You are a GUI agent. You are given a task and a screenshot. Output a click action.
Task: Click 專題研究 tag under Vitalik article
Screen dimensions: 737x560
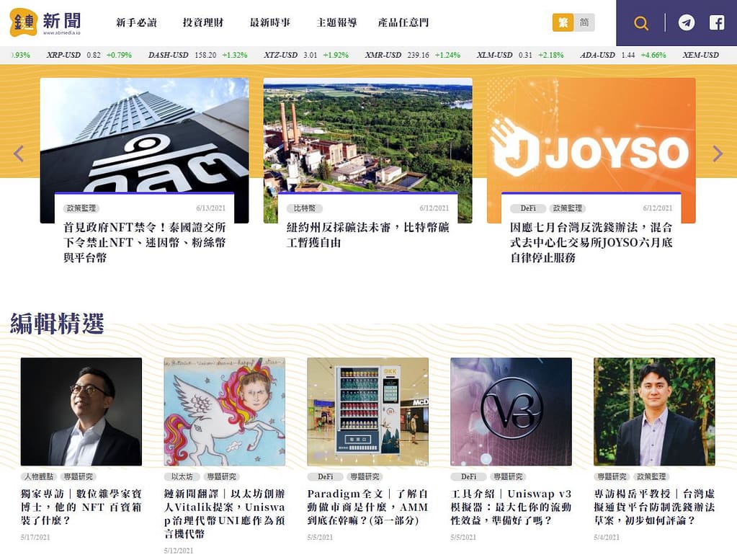click(222, 477)
